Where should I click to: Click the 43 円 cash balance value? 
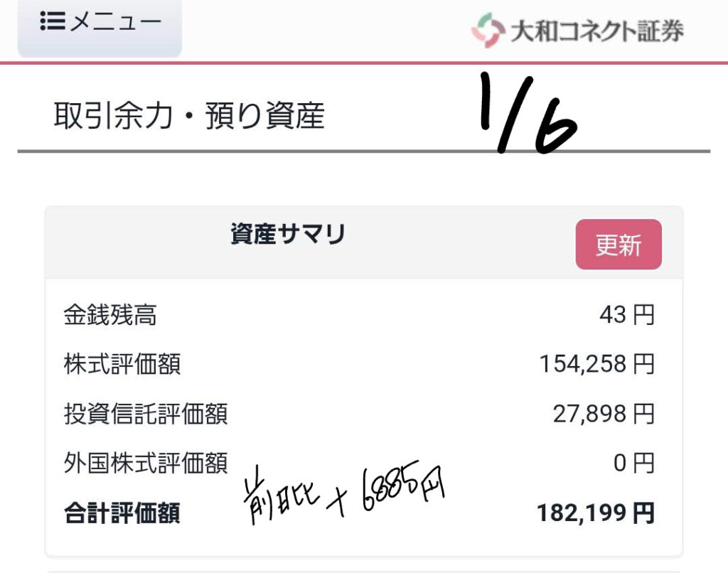click(x=626, y=315)
